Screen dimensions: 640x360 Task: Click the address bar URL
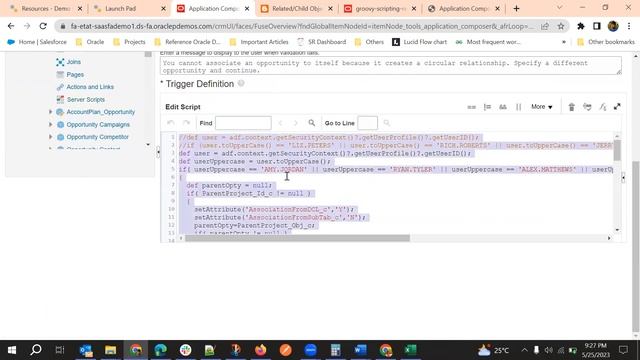point(301,26)
